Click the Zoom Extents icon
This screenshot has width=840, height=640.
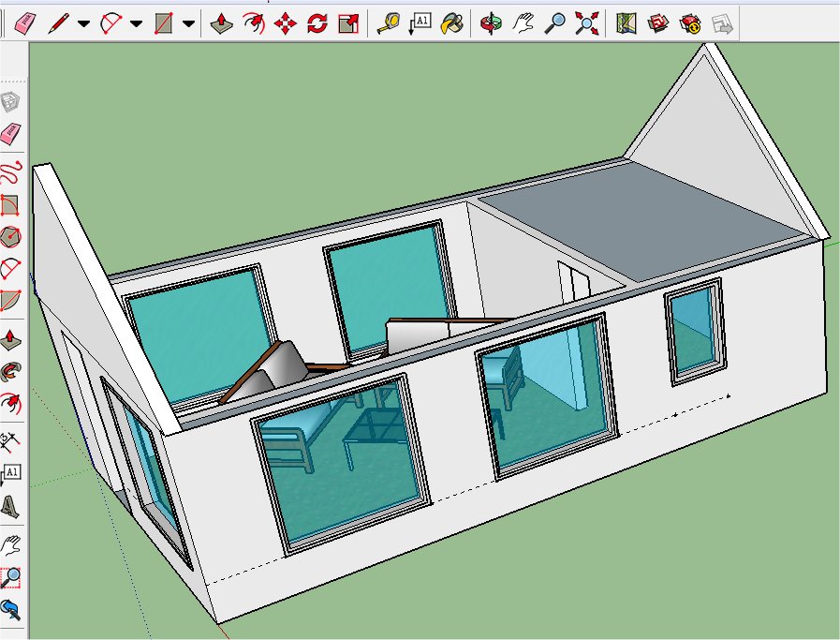[x=587, y=24]
